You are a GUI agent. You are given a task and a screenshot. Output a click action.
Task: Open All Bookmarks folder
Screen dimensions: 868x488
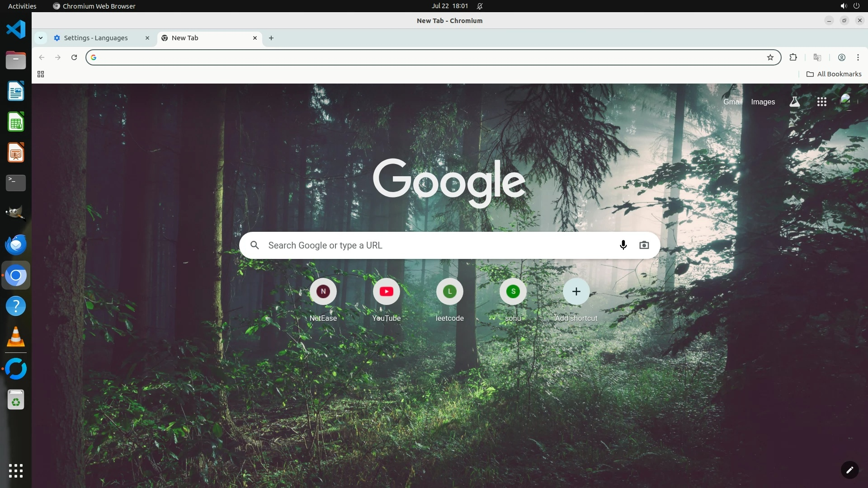click(x=834, y=74)
